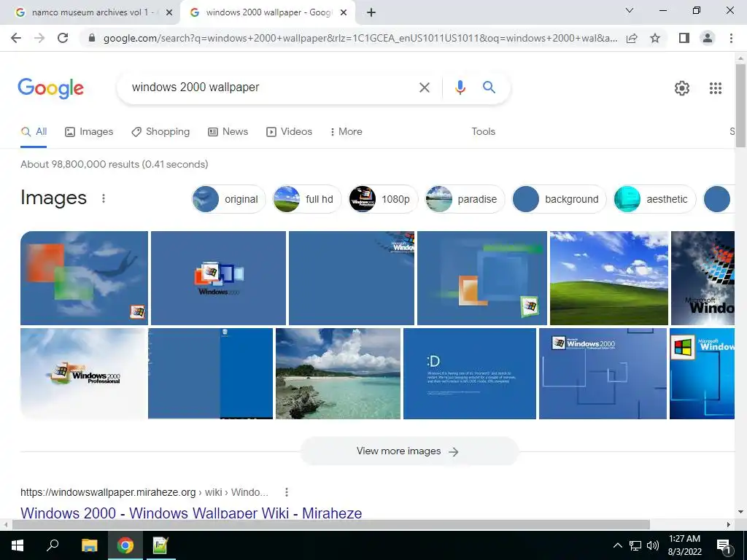Image resolution: width=747 pixels, height=560 pixels.
Task: Open blue squares Windows 2000 thumbnail
Action: click(603, 373)
